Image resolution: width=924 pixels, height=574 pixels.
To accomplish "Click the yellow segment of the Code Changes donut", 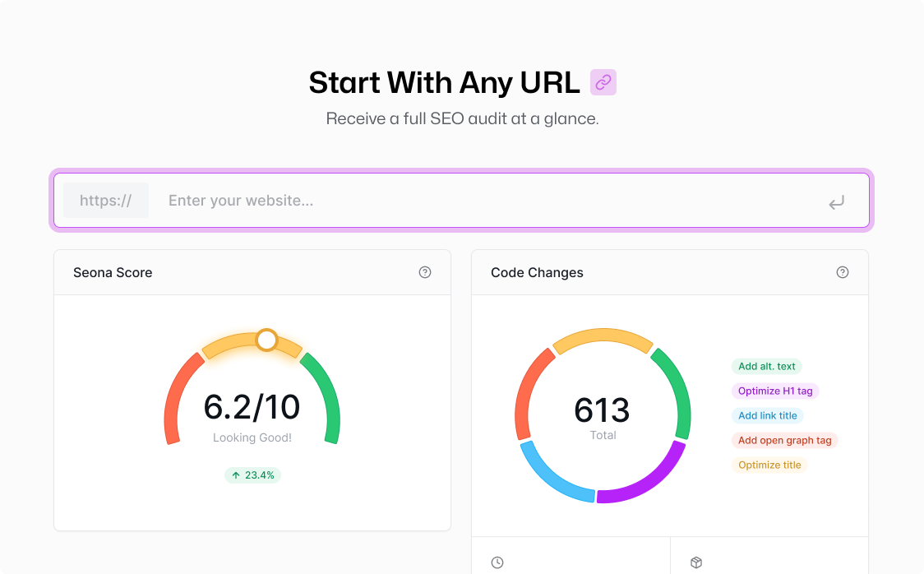I will click(603, 336).
